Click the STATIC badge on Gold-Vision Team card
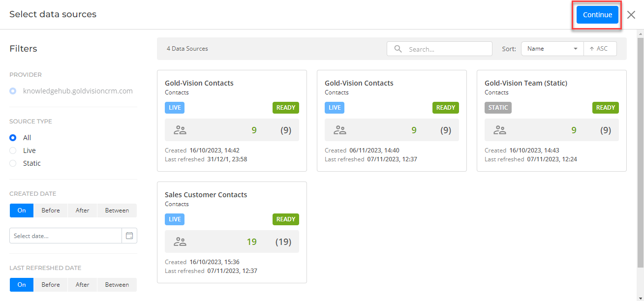 pos(498,108)
